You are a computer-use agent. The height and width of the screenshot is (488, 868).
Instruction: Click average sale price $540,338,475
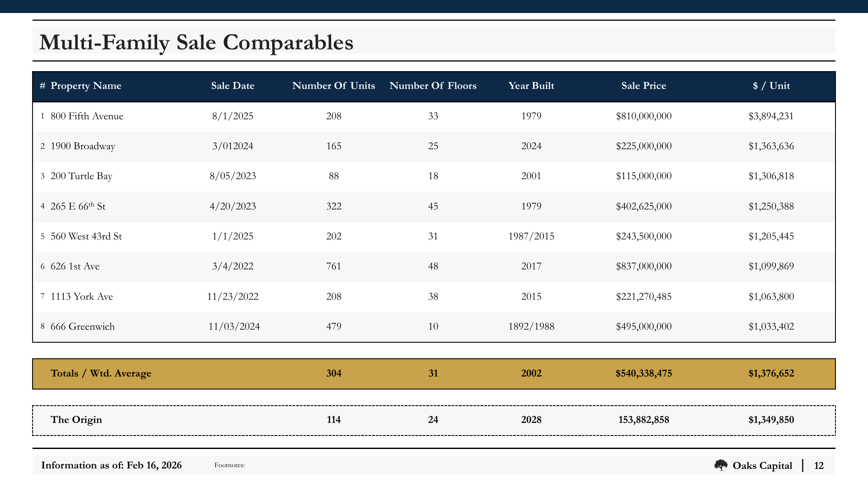click(x=644, y=373)
